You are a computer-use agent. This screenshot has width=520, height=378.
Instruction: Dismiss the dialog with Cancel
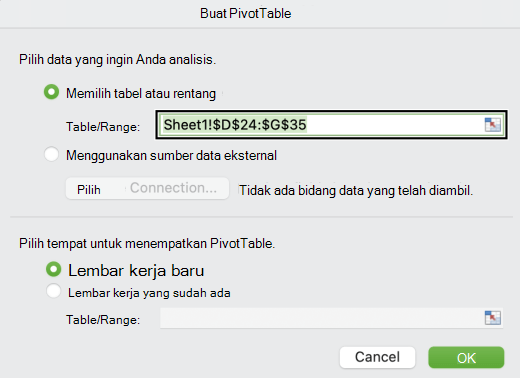click(377, 358)
